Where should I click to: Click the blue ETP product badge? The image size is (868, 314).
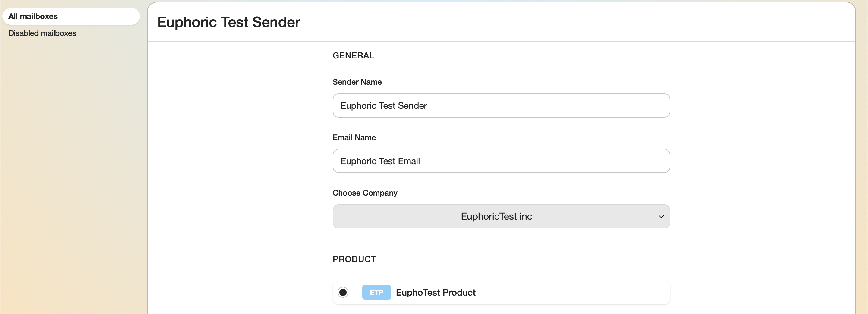tap(376, 292)
